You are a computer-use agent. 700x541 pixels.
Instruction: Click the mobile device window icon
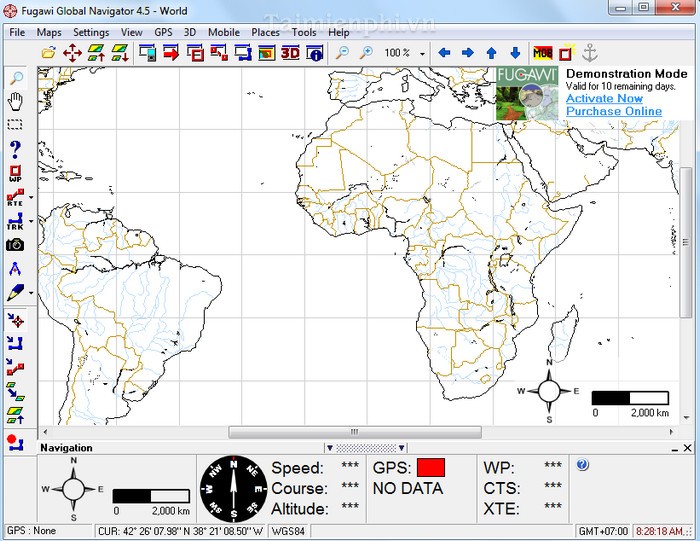(x=147, y=53)
